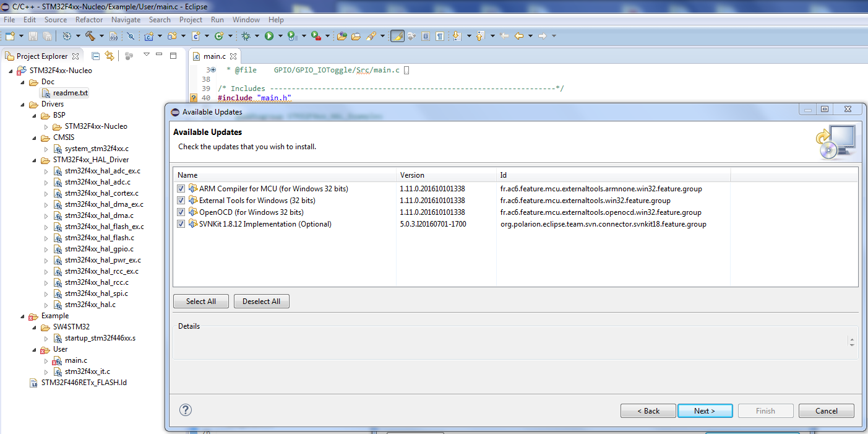The height and width of the screenshot is (434, 868).
Task: Click the New C++ Class icon
Action: pos(218,36)
